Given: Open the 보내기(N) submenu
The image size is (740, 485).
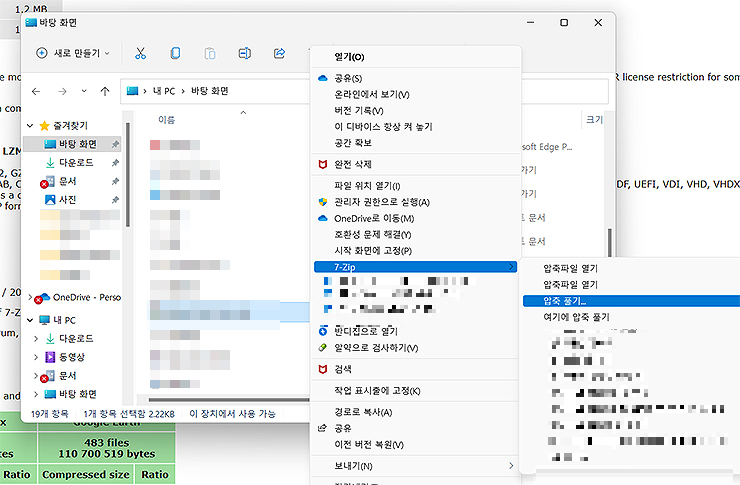Looking at the screenshot, I should tap(415, 466).
